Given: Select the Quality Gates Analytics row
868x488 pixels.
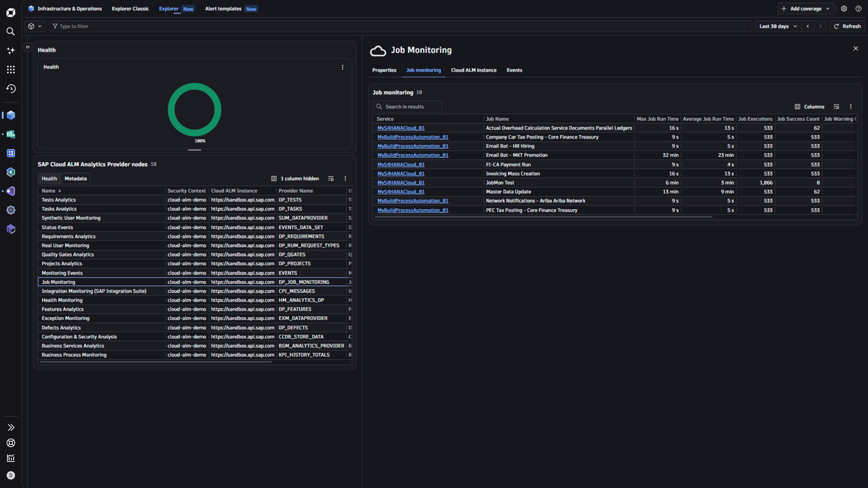Looking at the screenshot, I should (x=194, y=254).
